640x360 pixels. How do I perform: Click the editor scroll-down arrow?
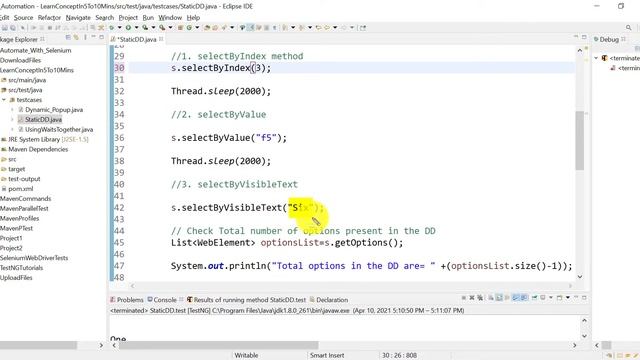(580, 277)
